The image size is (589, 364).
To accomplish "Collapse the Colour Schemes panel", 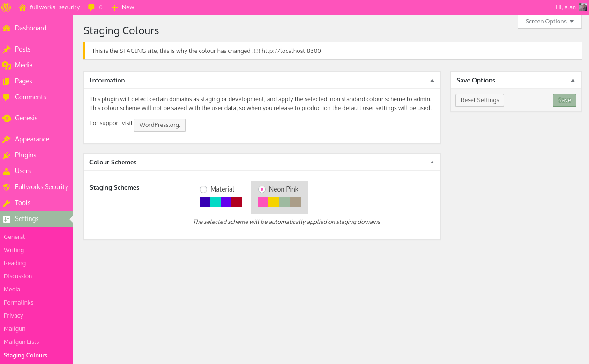I will click(x=432, y=162).
